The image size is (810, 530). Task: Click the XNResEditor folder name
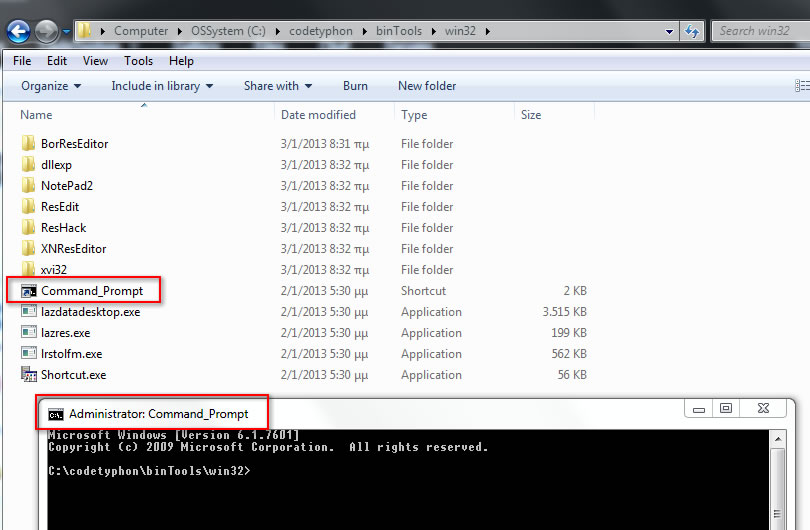coord(73,249)
